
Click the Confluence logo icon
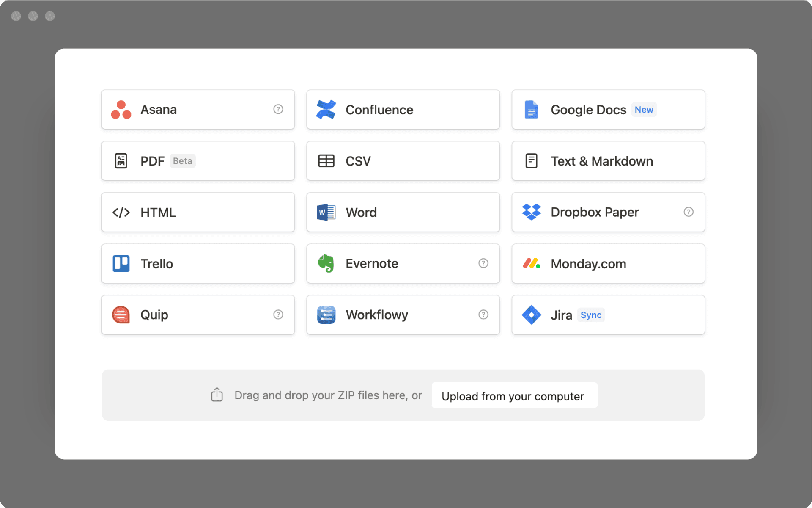[x=326, y=109]
